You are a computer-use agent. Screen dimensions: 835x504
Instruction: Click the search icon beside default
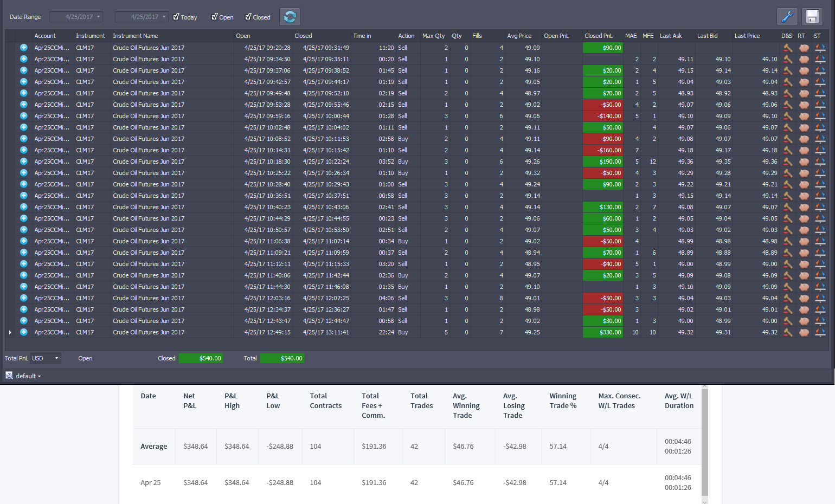pyautogui.click(x=9, y=376)
